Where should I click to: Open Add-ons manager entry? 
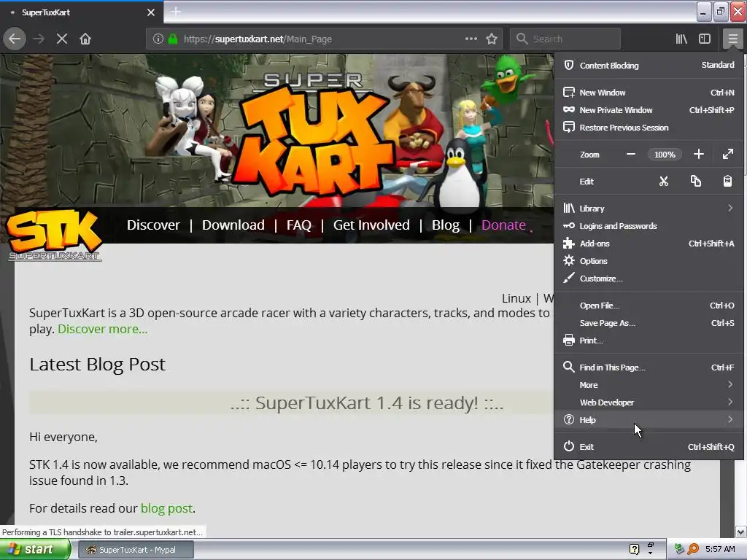point(649,244)
